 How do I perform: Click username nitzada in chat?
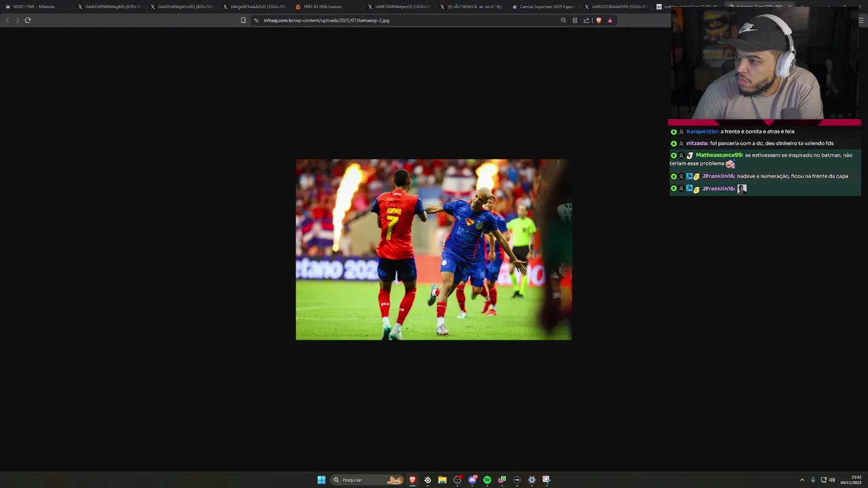(x=697, y=144)
